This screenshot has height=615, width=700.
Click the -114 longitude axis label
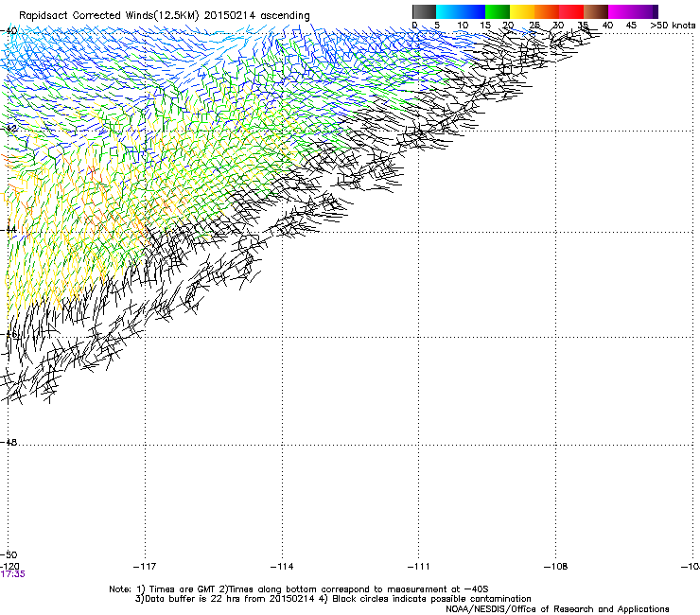(x=282, y=567)
